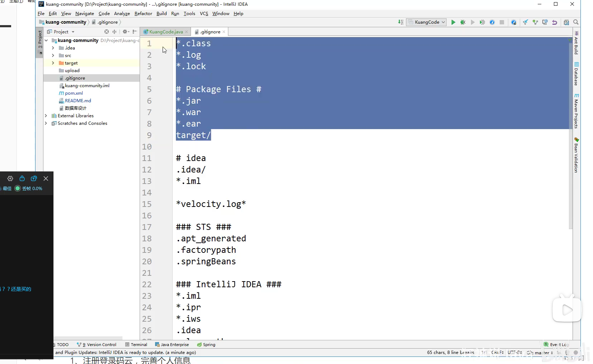Open Bean Validation side panel
593x364 pixels.
pos(576,155)
